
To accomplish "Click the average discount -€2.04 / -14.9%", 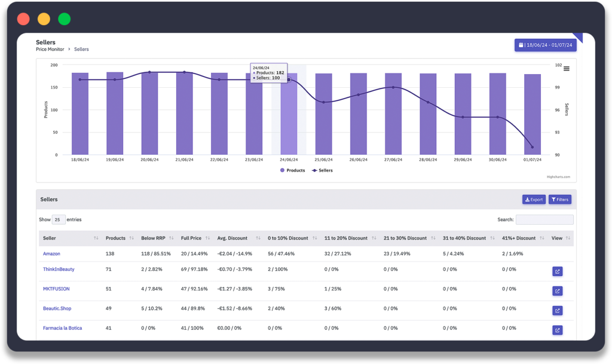I will 234,253.
